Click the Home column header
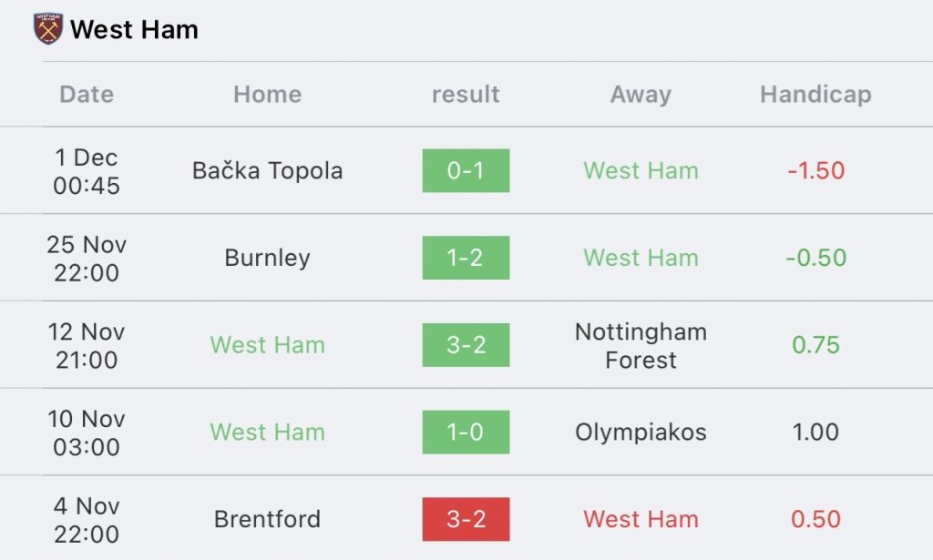The height and width of the screenshot is (560, 933). click(268, 95)
